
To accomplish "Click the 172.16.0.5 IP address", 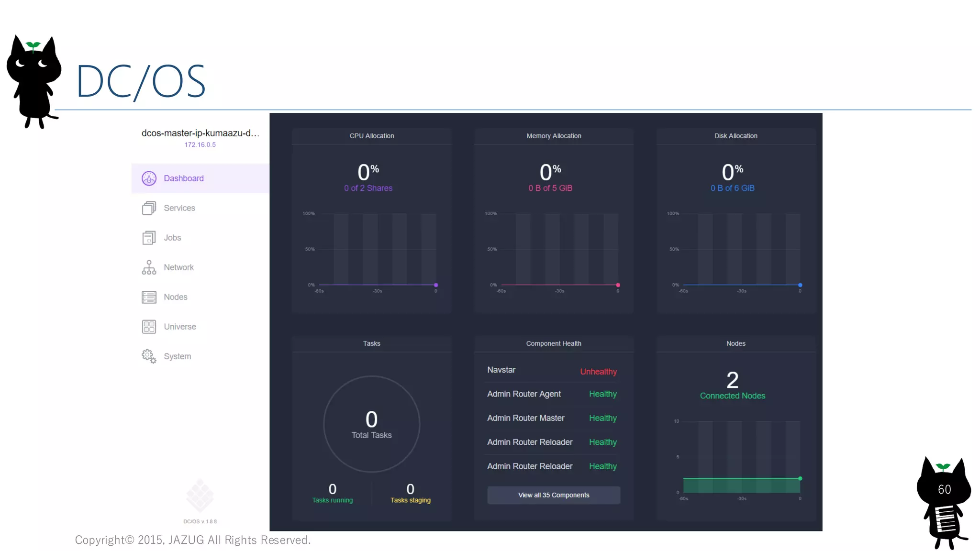I will [200, 144].
